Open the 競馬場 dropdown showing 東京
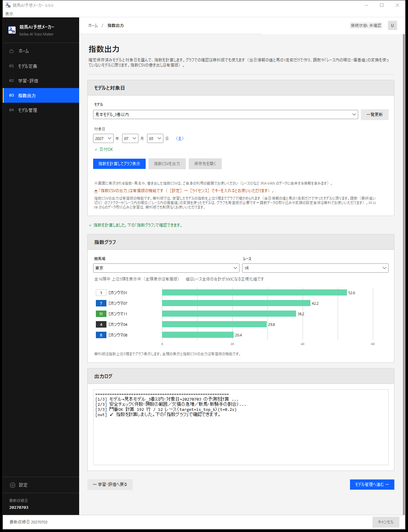This screenshot has height=532, width=408. coord(166,268)
